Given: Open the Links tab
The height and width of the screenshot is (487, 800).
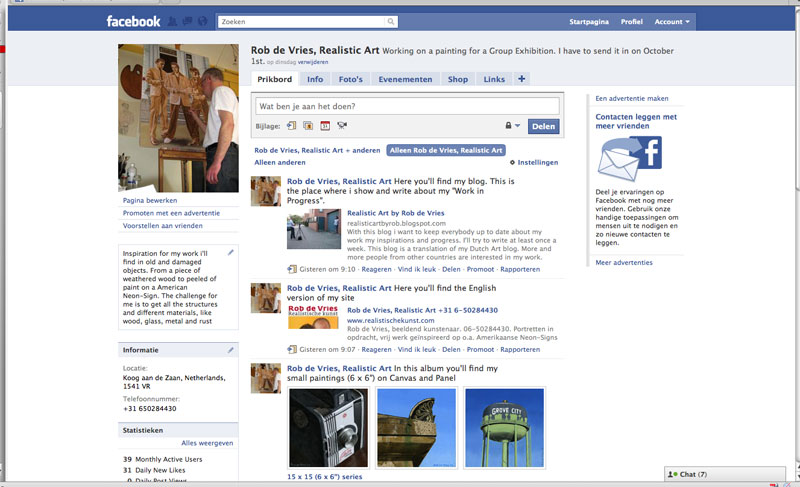Looking at the screenshot, I should (x=494, y=80).
